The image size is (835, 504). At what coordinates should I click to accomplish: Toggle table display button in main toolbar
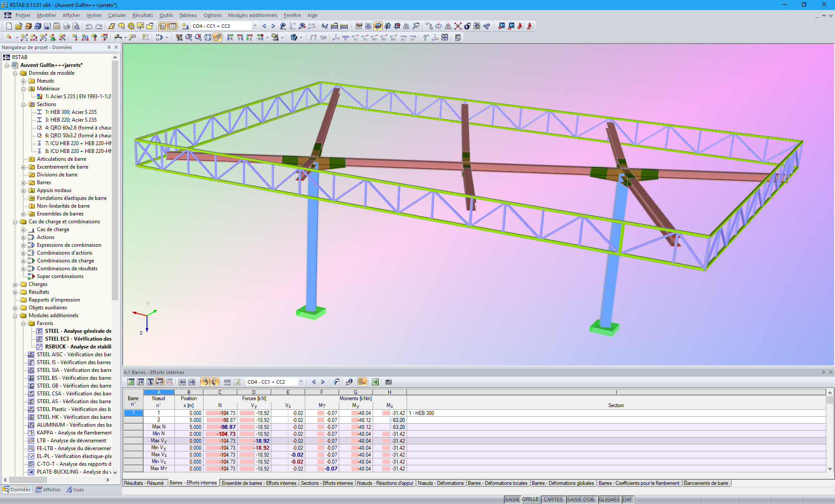tap(173, 26)
